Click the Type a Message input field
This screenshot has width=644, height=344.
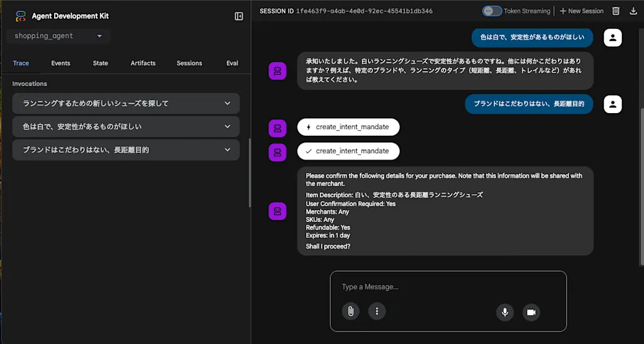pos(448,287)
